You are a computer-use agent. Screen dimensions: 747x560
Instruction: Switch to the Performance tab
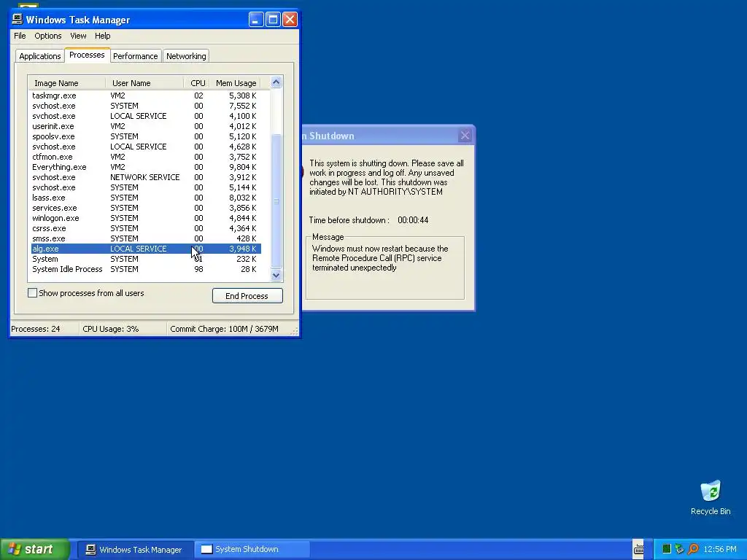click(135, 56)
